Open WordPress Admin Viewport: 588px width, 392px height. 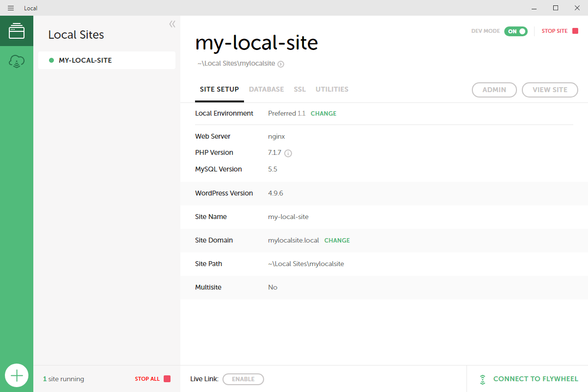click(x=494, y=90)
